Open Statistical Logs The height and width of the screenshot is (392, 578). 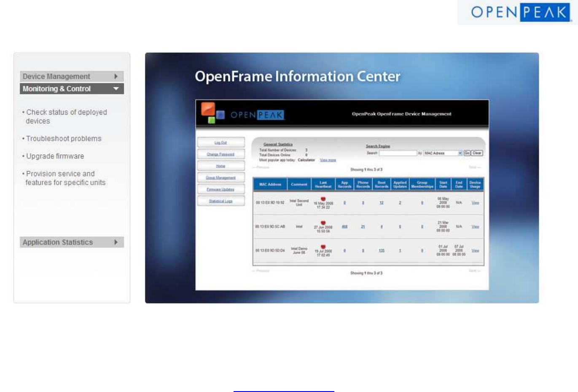pyautogui.click(x=221, y=201)
